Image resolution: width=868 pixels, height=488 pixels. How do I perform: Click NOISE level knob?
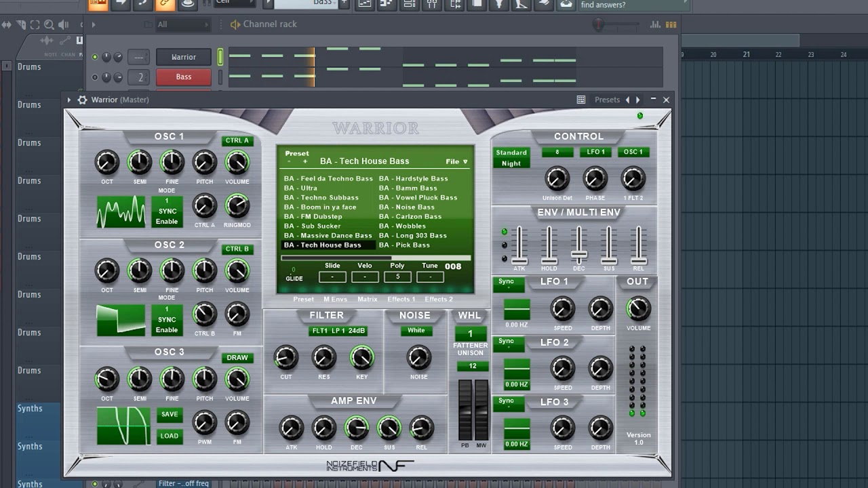click(418, 358)
